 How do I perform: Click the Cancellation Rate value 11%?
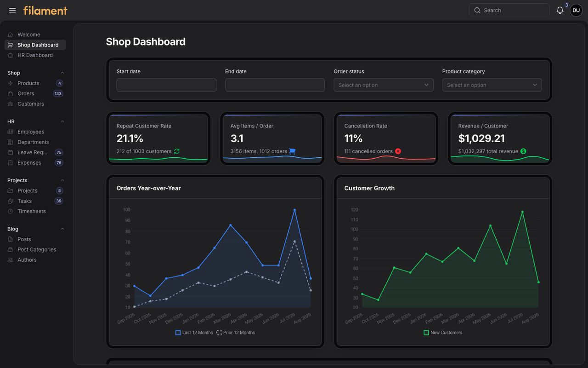(x=354, y=138)
